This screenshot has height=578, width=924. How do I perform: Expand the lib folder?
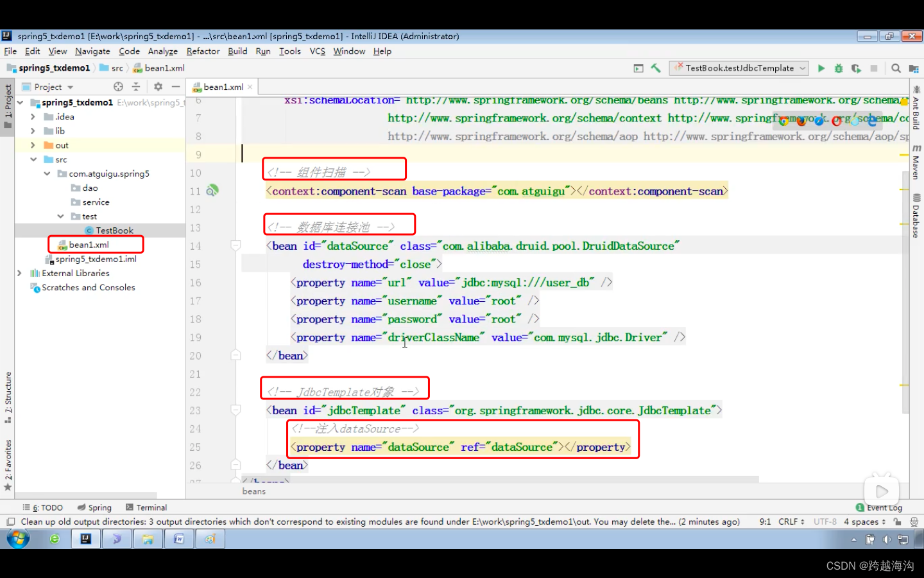click(33, 131)
